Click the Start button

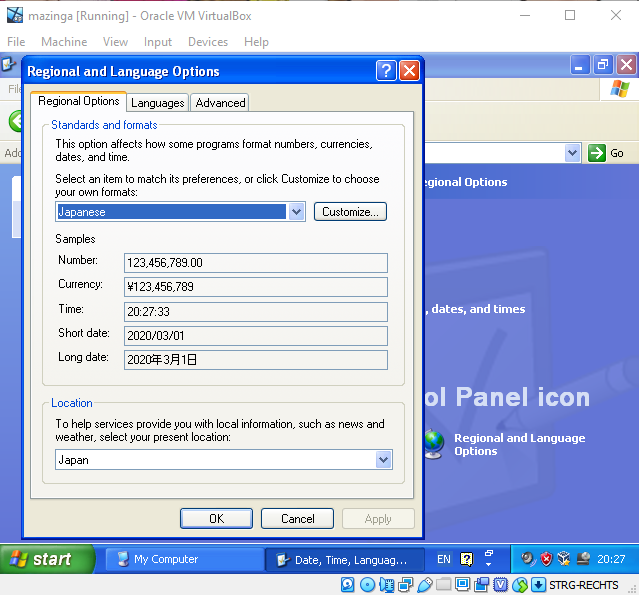[47, 559]
